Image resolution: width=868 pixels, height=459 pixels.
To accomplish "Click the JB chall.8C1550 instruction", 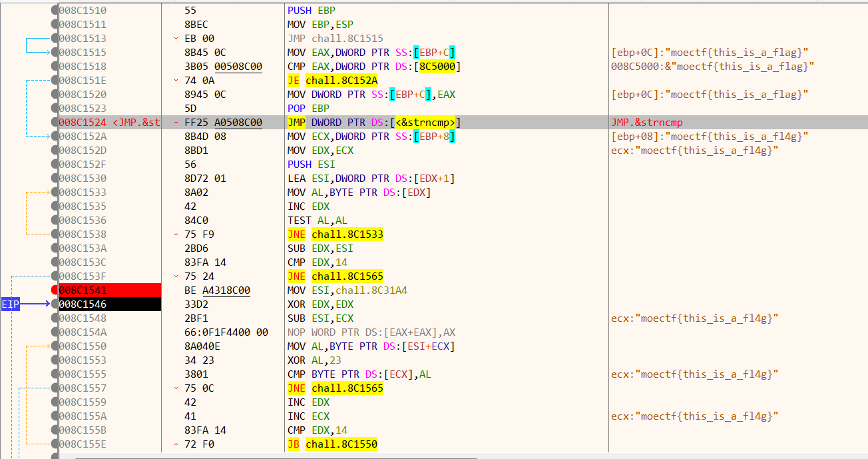I will (332, 444).
